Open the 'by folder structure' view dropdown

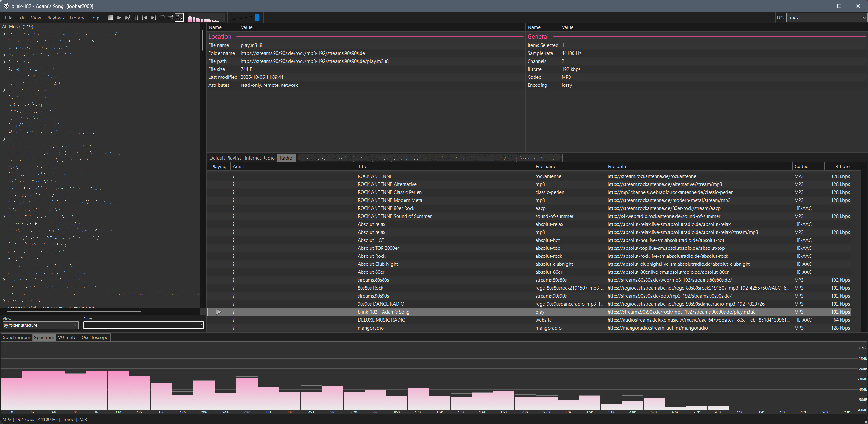coord(40,325)
